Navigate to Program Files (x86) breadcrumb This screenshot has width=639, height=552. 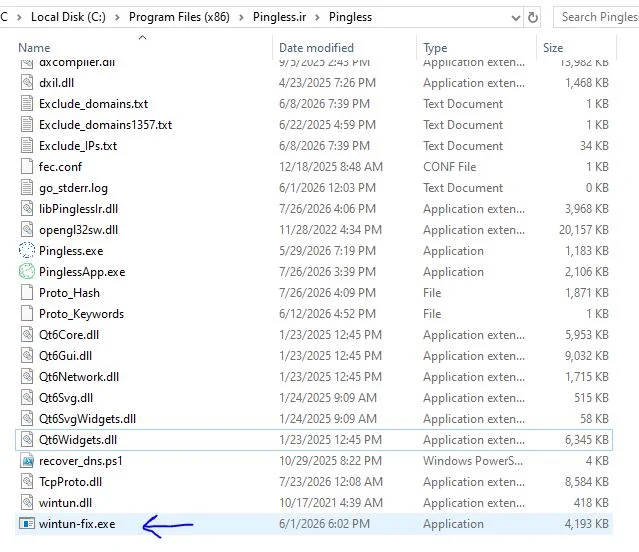click(x=179, y=17)
